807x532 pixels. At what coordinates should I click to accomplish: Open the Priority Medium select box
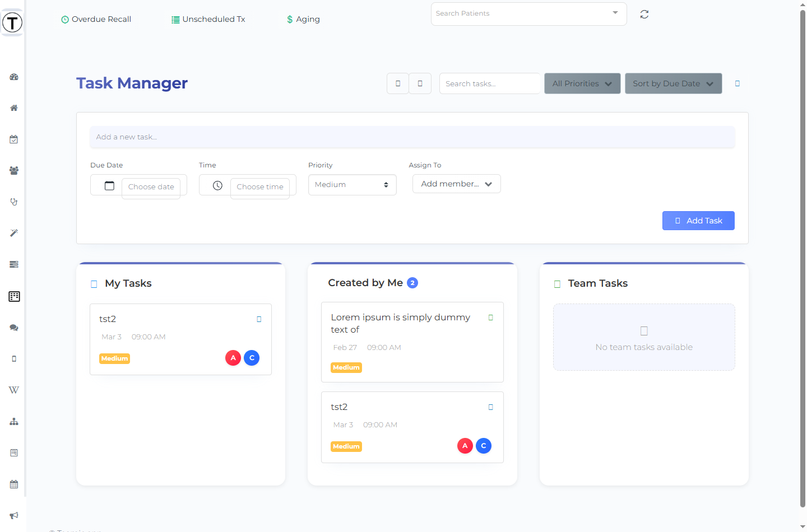pos(352,185)
